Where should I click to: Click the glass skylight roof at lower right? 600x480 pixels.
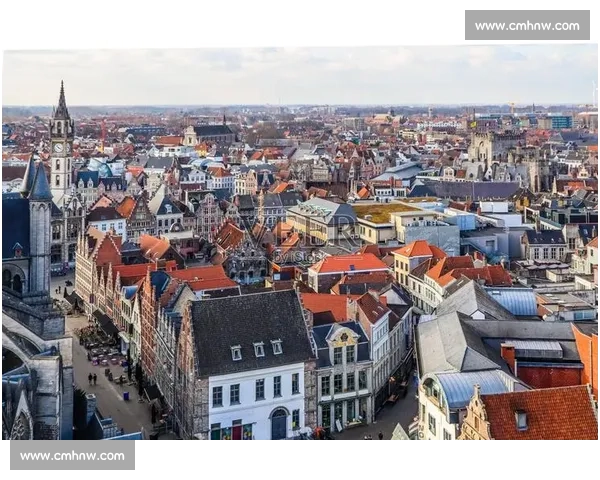tap(468, 385)
